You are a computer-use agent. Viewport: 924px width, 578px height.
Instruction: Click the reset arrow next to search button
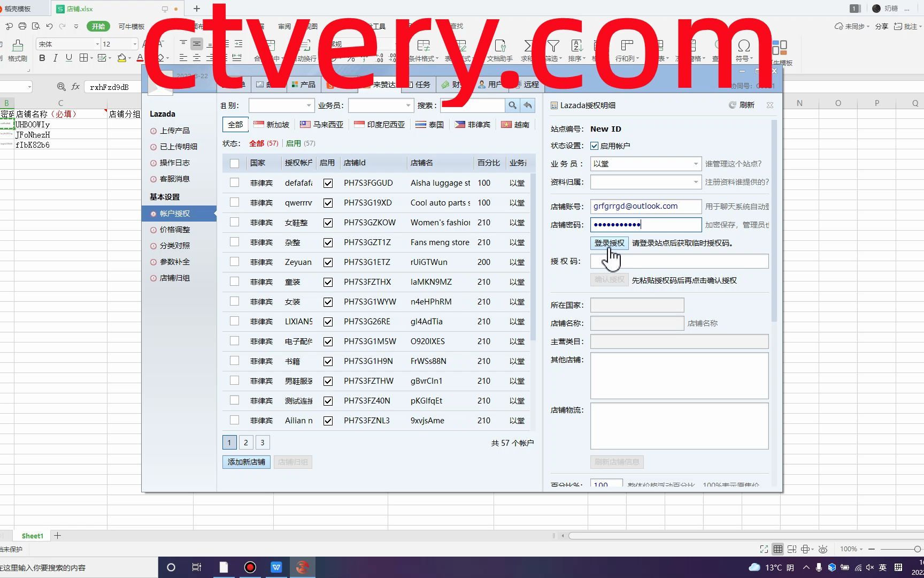(x=528, y=105)
